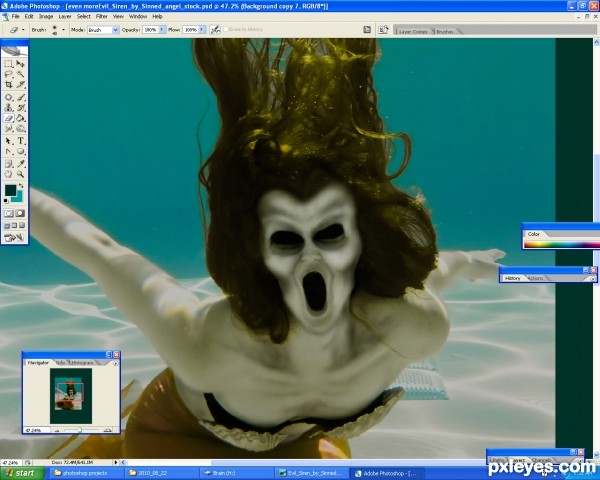Select the Rectangular Marquee tool
600x480 pixels.
point(8,64)
